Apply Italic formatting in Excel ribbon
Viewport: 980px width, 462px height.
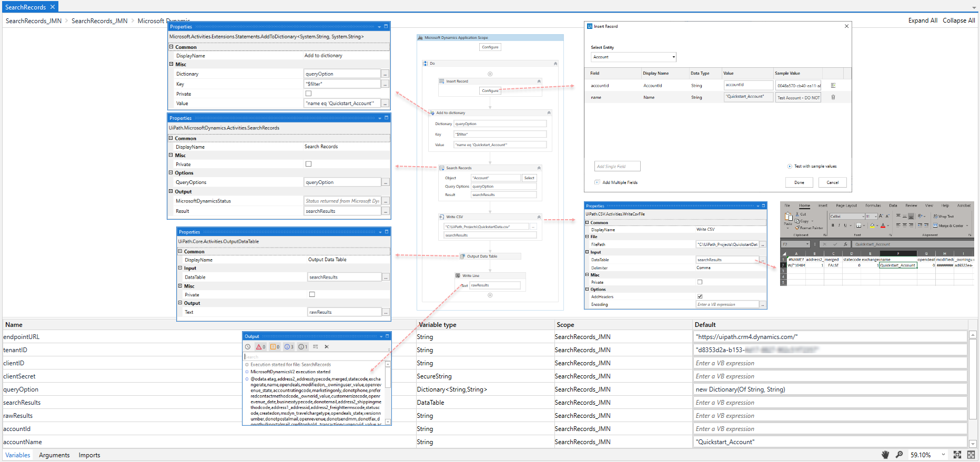tap(839, 225)
